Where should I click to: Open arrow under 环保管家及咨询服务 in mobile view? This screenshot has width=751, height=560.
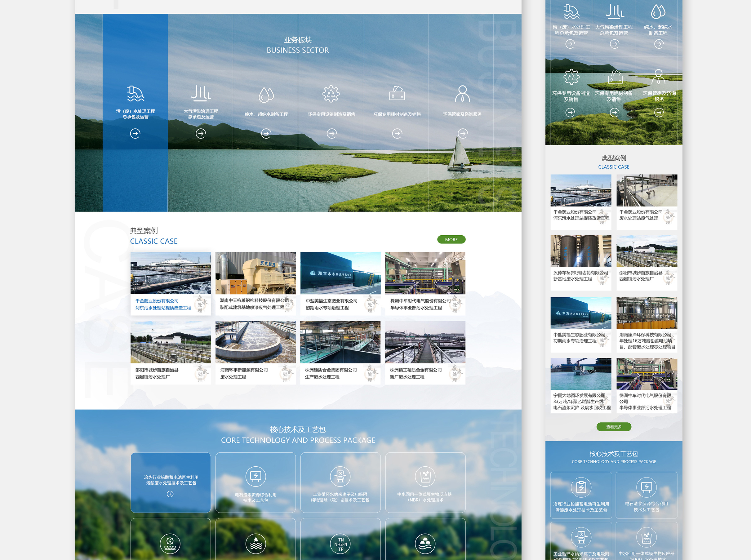pos(659,112)
